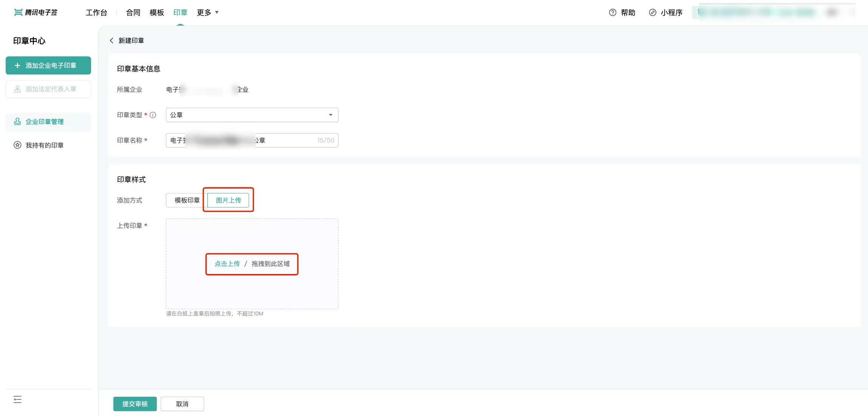The height and width of the screenshot is (416, 868).
Task: Switch add method to 模板印章
Action: pyautogui.click(x=187, y=200)
